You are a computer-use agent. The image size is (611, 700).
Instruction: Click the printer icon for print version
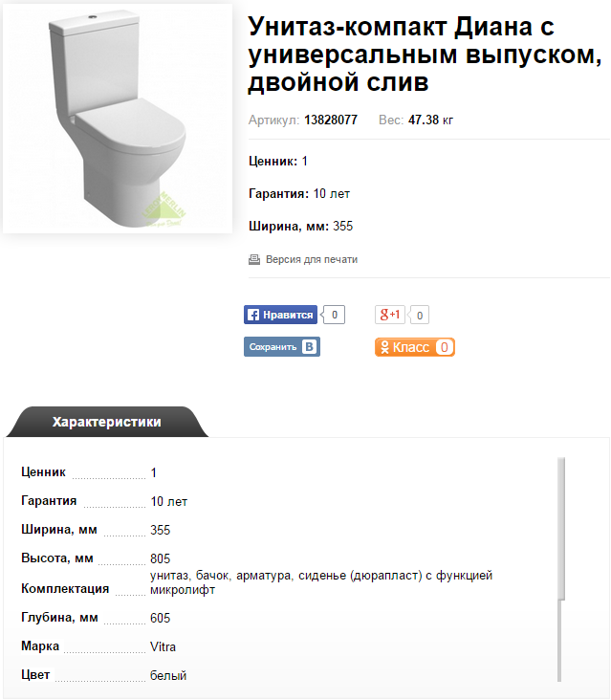pos(254,259)
